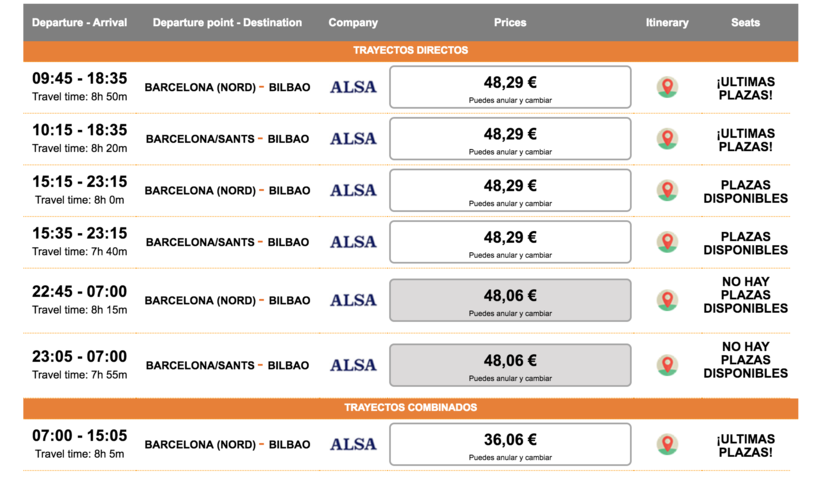Click greyed 48,06 € price for 23:05

(x=510, y=365)
